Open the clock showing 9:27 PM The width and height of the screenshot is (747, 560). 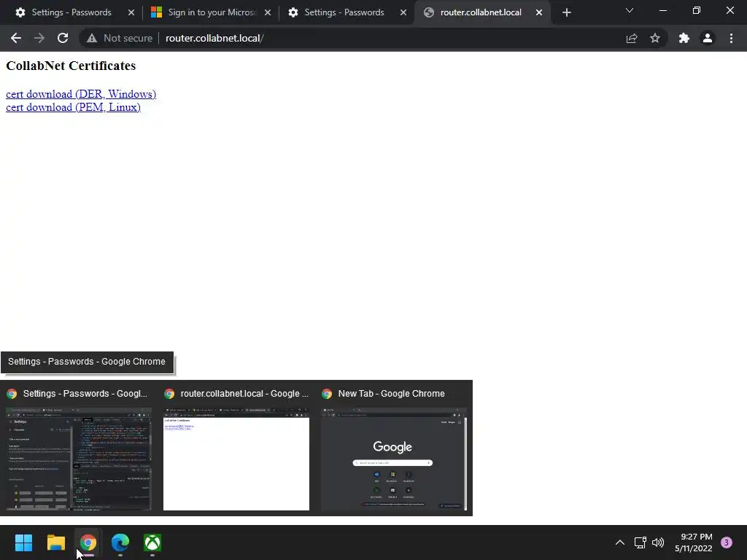pos(693,542)
